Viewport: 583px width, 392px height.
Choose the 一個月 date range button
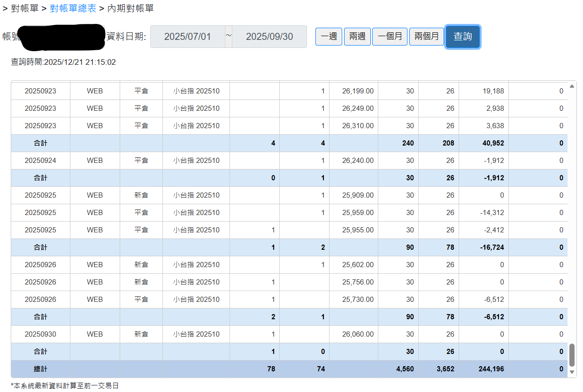click(390, 37)
